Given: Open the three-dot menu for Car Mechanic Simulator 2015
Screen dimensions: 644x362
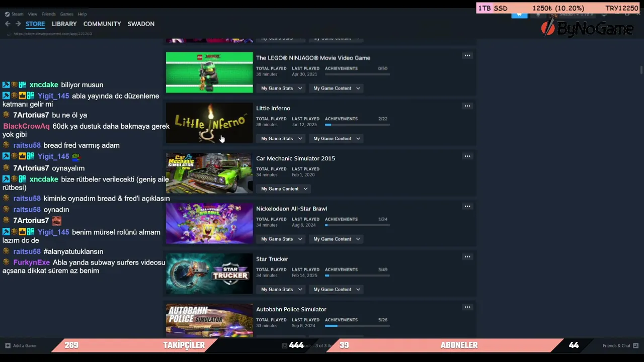Looking at the screenshot, I should click(x=467, y=156).
